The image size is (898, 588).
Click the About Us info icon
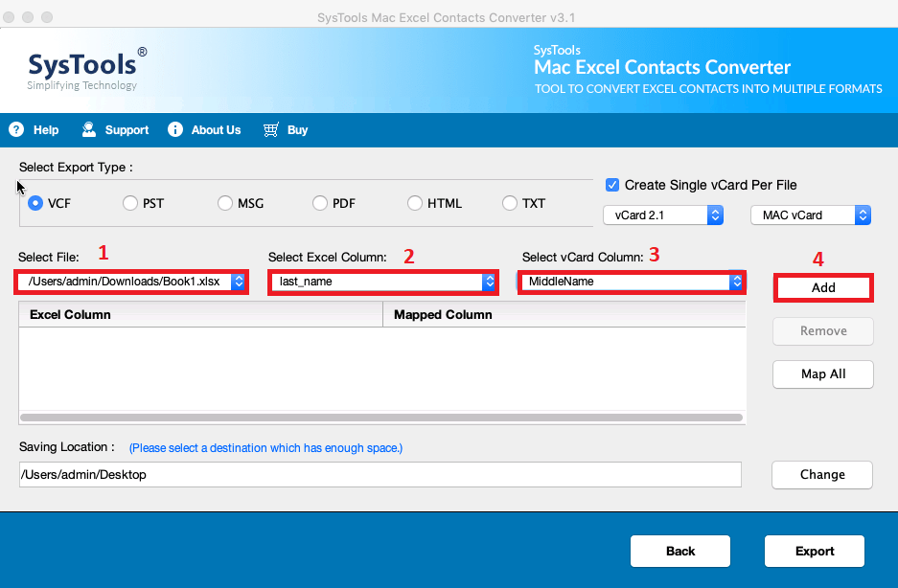[174, 129]
